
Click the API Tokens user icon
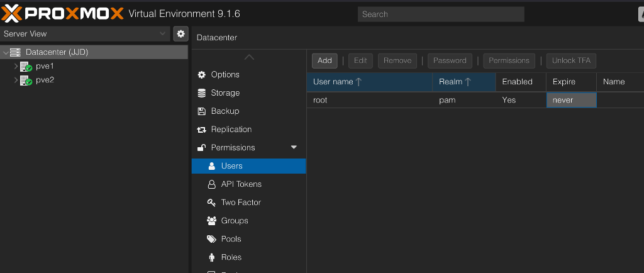[x=212, y=184]
